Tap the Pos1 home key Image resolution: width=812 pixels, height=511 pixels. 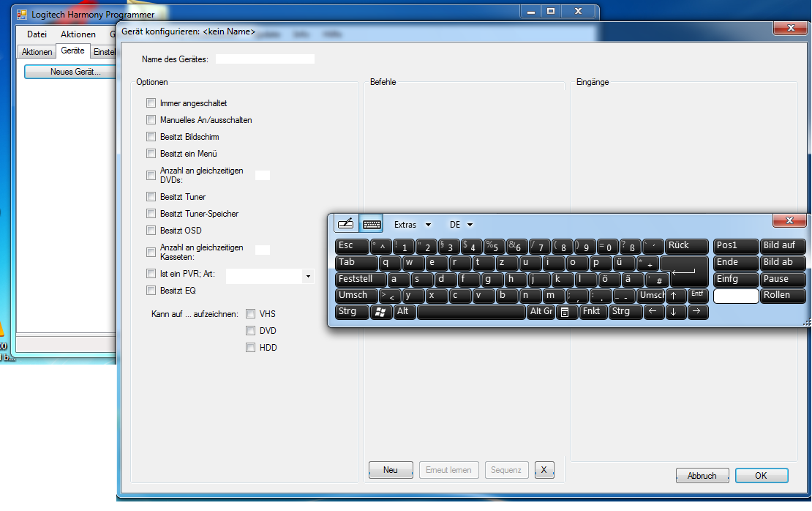(735, 246)
